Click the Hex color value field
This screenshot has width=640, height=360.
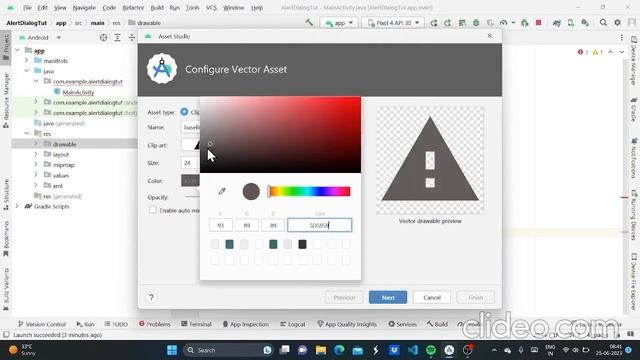320,225
